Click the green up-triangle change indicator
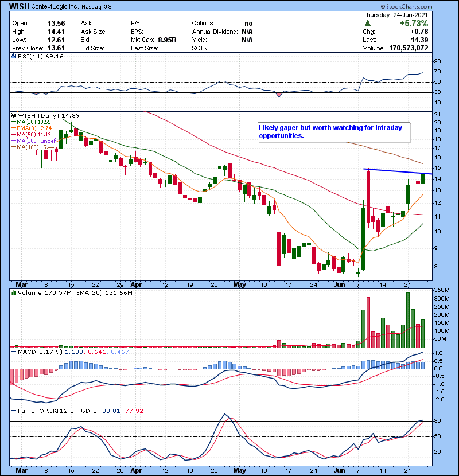459x476 pixels. (x=368, y=24)
